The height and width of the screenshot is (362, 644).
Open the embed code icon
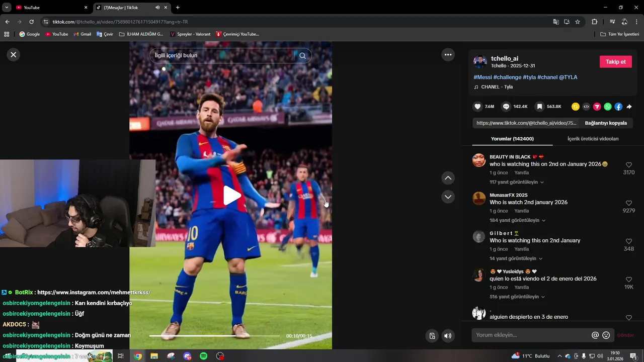[x=586, y=107]
